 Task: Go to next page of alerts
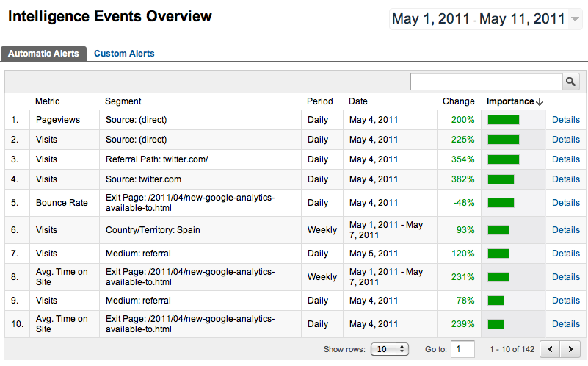click(x=570, y=348)
